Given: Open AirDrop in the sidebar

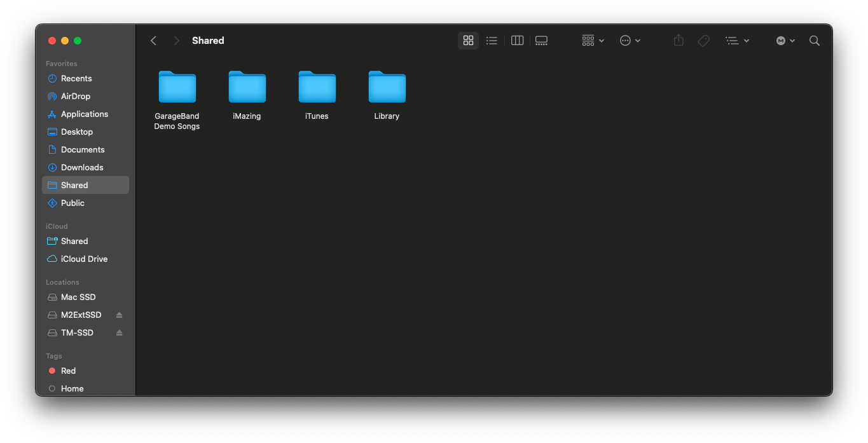Looking at the screenshot, I should (x=85, y=97).
